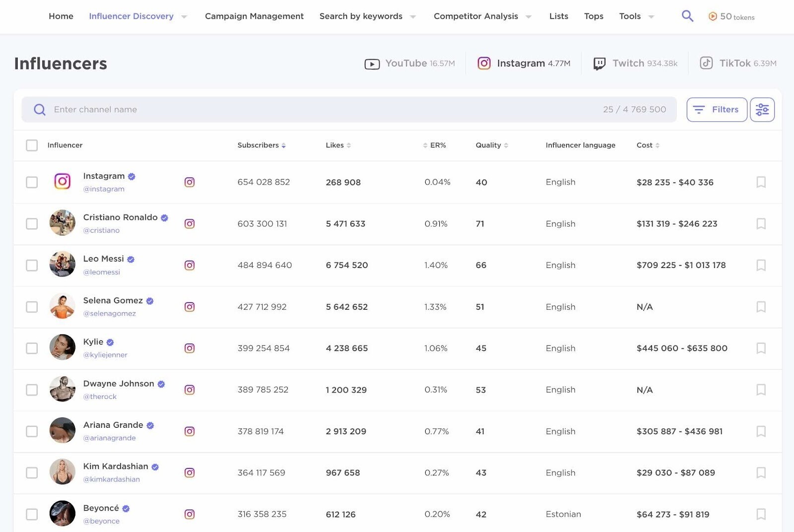This screenshot has width=794, height=532.
Task: Open the @kimkardashian handle link
Action: tap(112, 479)
